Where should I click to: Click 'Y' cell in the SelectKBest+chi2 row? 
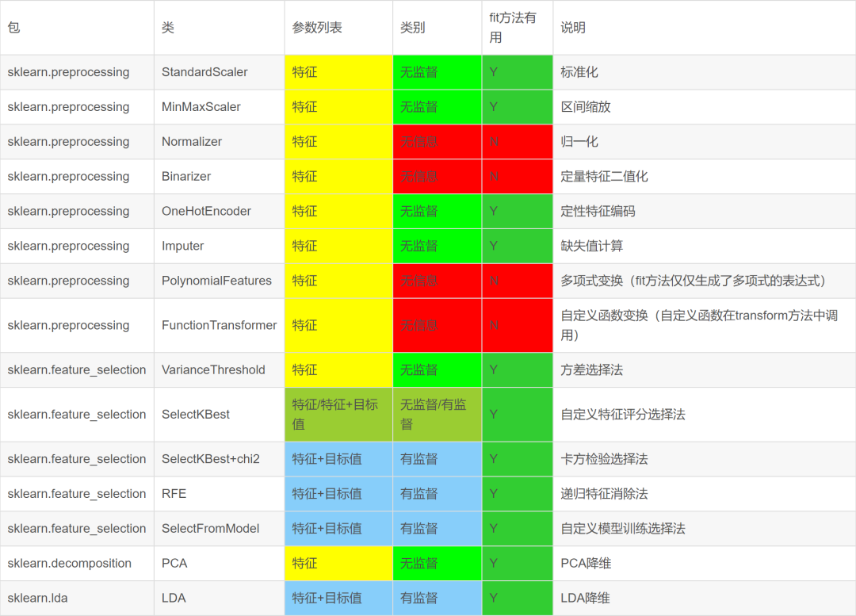518,459
